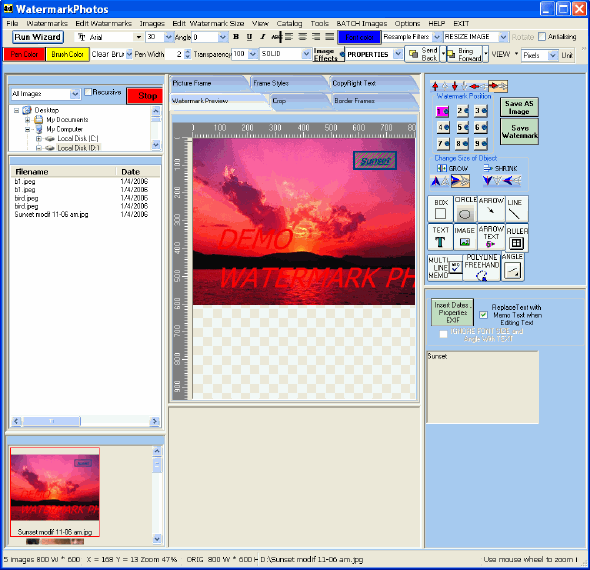Viewport: 590px width, 570px height.
Task: Select the BOX drawing tool
Action: (440, 209)
